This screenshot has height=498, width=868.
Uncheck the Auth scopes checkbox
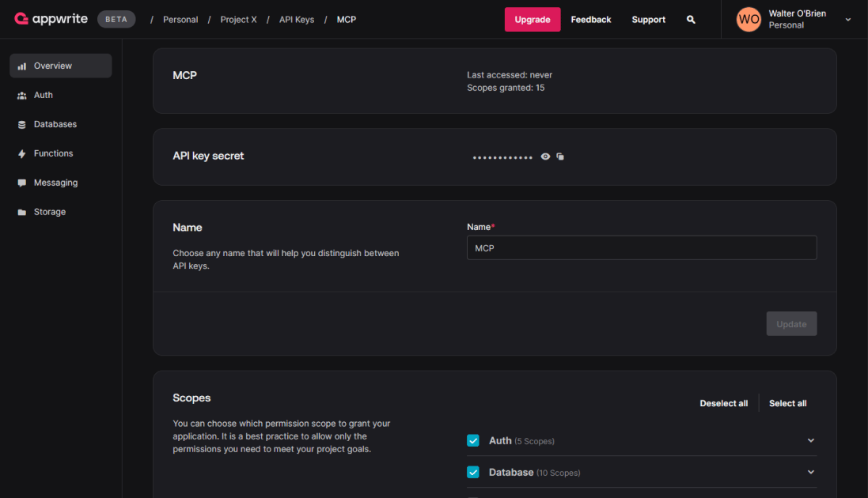(472, 440)
